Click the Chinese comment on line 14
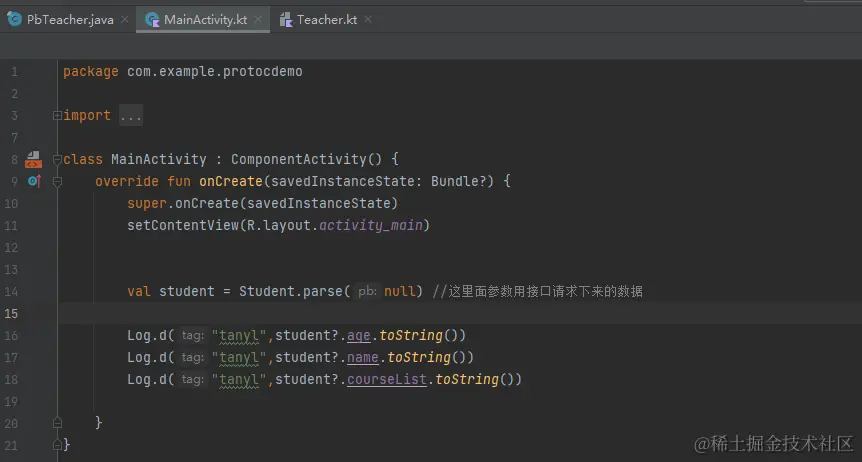Viewport: 862px width, 462px height. coord(537,292)
